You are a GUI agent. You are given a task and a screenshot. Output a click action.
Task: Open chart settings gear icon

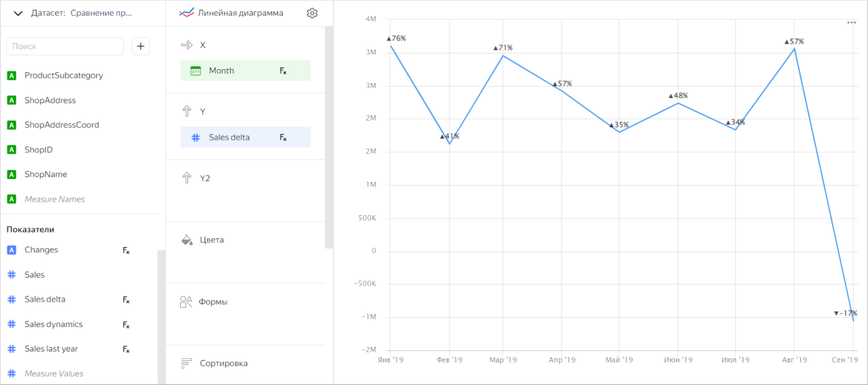point(312,13)
